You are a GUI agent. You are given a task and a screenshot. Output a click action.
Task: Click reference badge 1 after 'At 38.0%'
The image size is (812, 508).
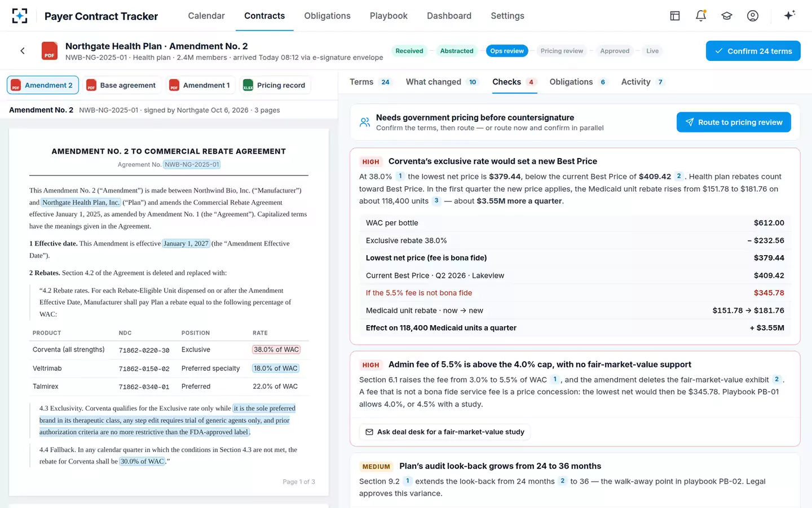point(400,176)
